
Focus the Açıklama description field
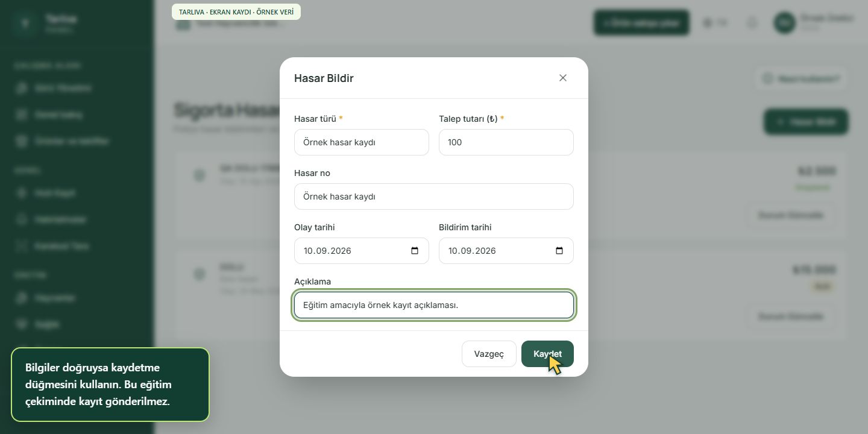point(434,305)
